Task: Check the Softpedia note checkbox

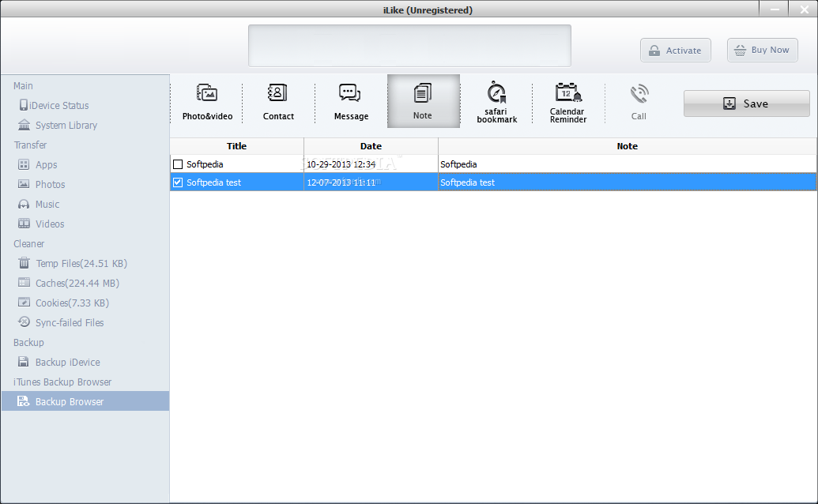Action: pyautogui.click(x=178, y=164)
